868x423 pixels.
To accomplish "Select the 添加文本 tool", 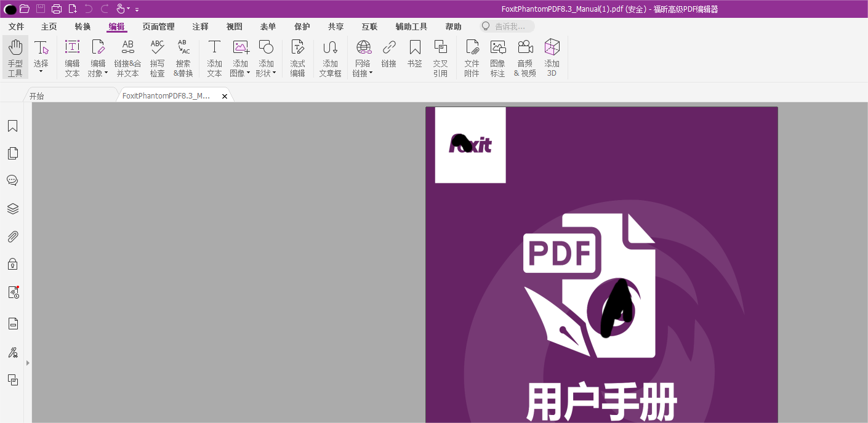I will coord(214,57).
